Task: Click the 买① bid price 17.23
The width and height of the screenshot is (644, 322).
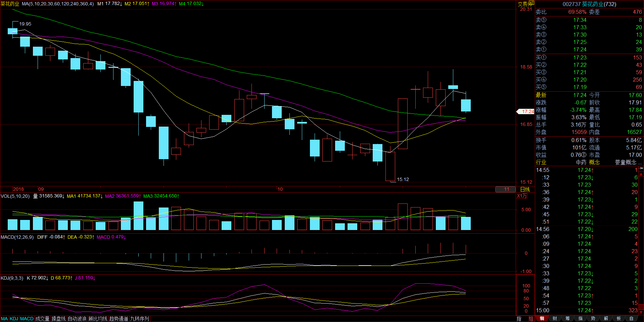Action: tap(580, 57)
